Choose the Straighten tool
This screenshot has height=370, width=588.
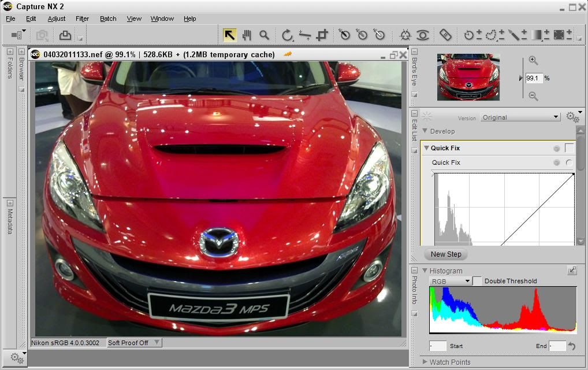click(305, 35)
